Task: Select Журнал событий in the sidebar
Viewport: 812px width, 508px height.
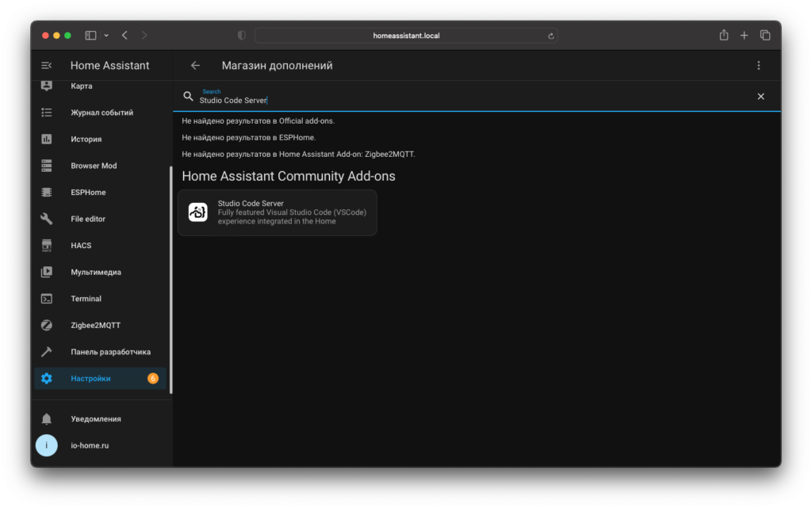Action: pos(102,113)
